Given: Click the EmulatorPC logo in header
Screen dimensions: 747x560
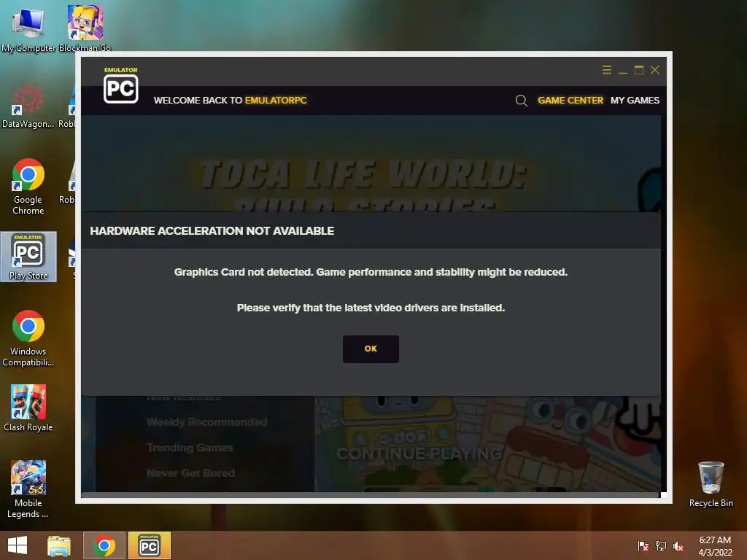Looking at the screenshot, I should (x=121, y=85).
